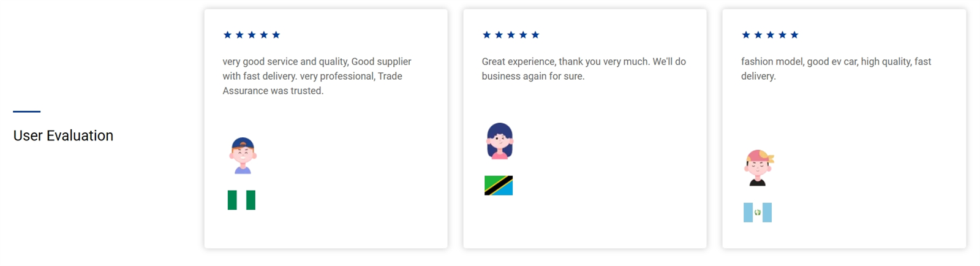Click the Tanzanian flag icon
The image size is (980, 266).
tap(499, 186)
